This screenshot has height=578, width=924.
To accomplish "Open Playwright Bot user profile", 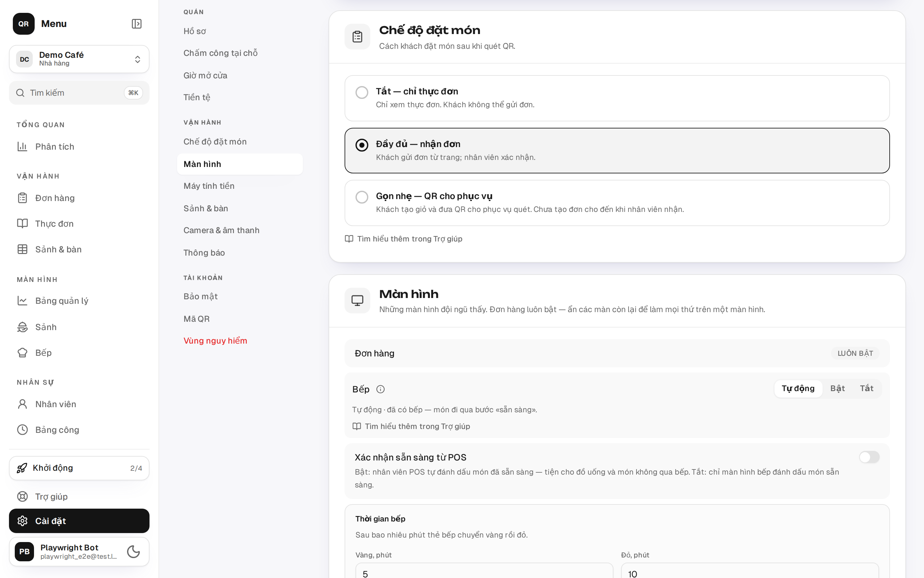I will pyautogui.click(x=67, y=552).
